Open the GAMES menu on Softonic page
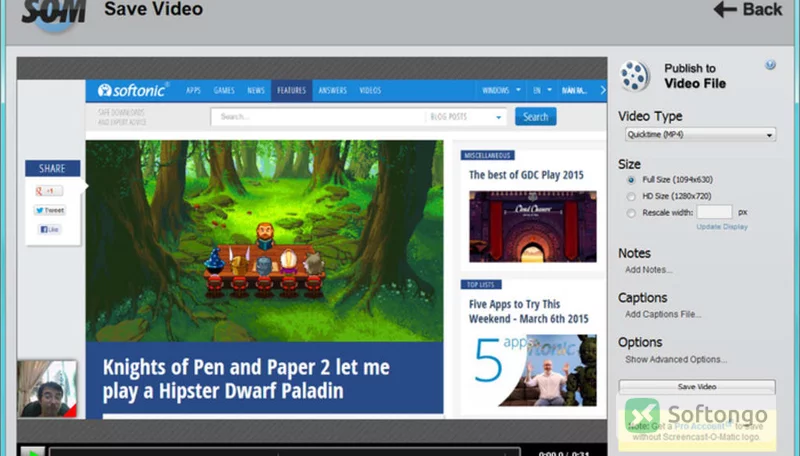Viewport: 800px width, 456px height. click(224, 90)
